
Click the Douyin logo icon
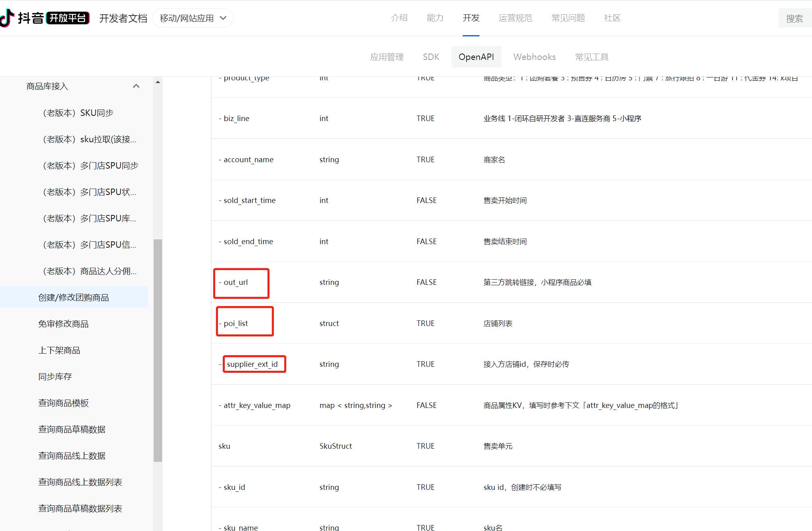pyautogui.click(x=7, y=18)
